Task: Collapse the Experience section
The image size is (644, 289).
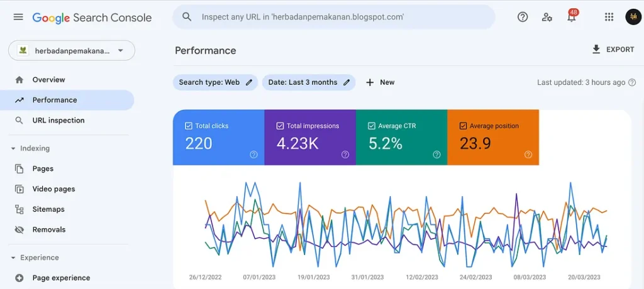Action: (13, 258)
